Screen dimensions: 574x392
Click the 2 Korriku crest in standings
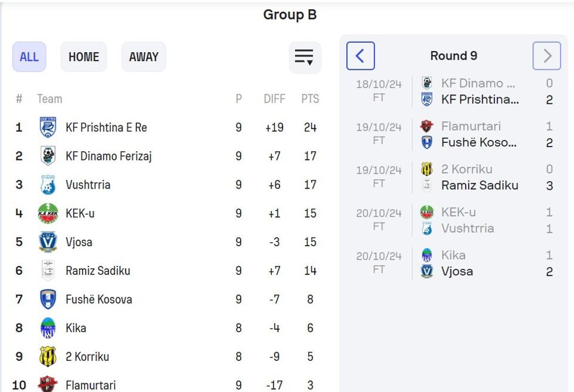48,357
